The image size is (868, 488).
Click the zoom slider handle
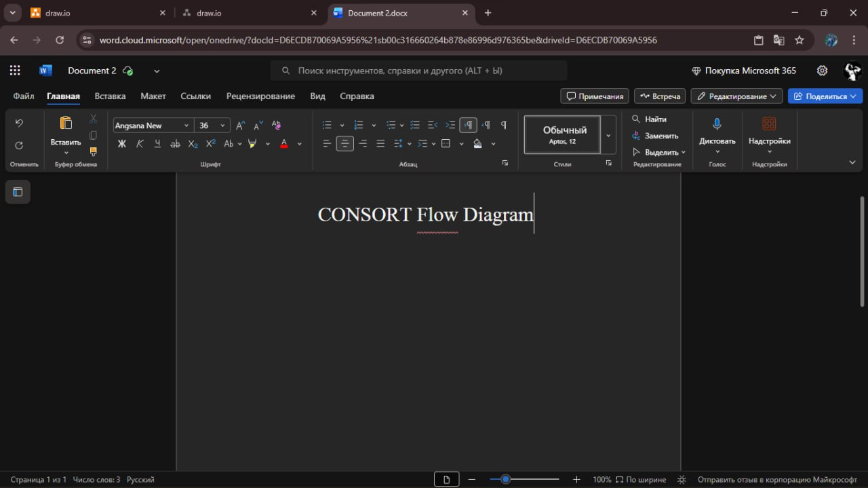click(x=505, y=479)
